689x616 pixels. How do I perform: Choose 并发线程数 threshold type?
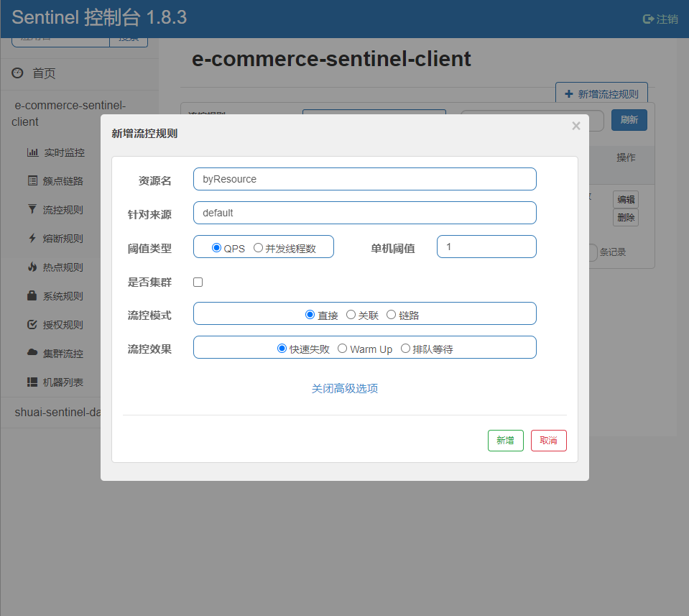coord(258,247)
